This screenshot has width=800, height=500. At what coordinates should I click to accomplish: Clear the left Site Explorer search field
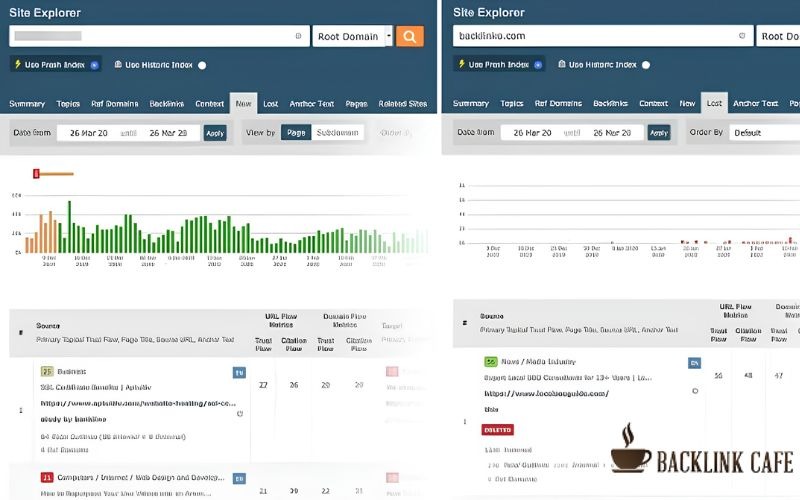coord(298,36)
